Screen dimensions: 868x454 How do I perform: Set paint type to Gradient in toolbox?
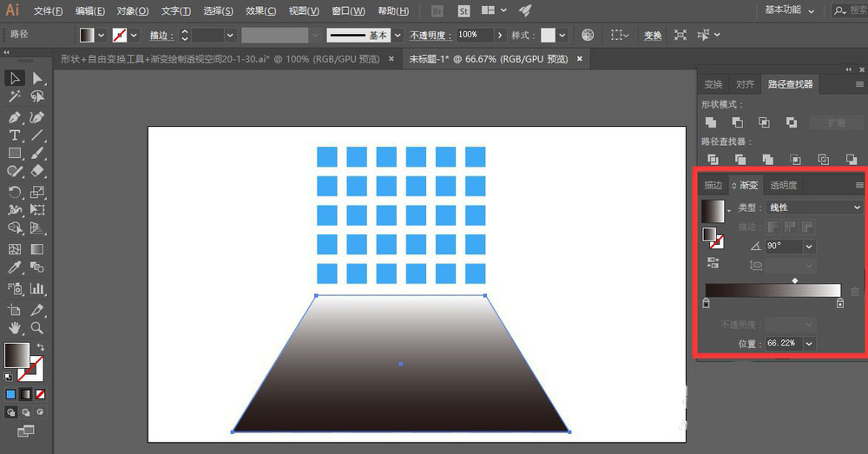[x=25, y=394]
